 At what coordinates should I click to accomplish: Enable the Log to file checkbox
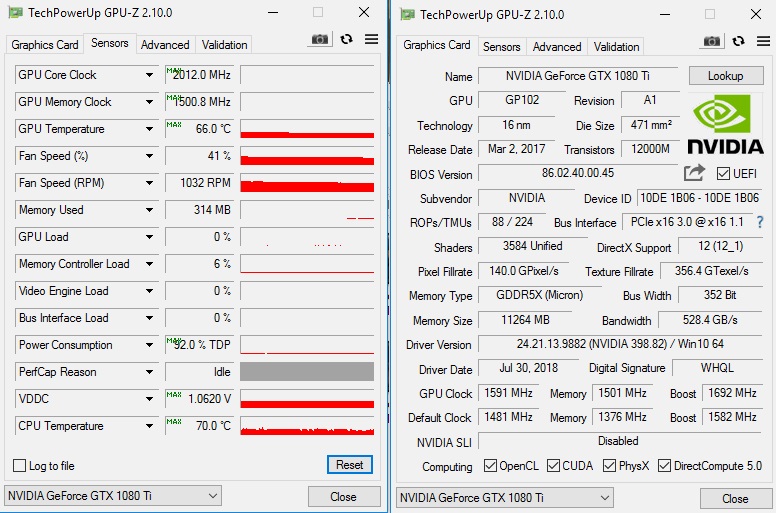click(x=19, y=466)
